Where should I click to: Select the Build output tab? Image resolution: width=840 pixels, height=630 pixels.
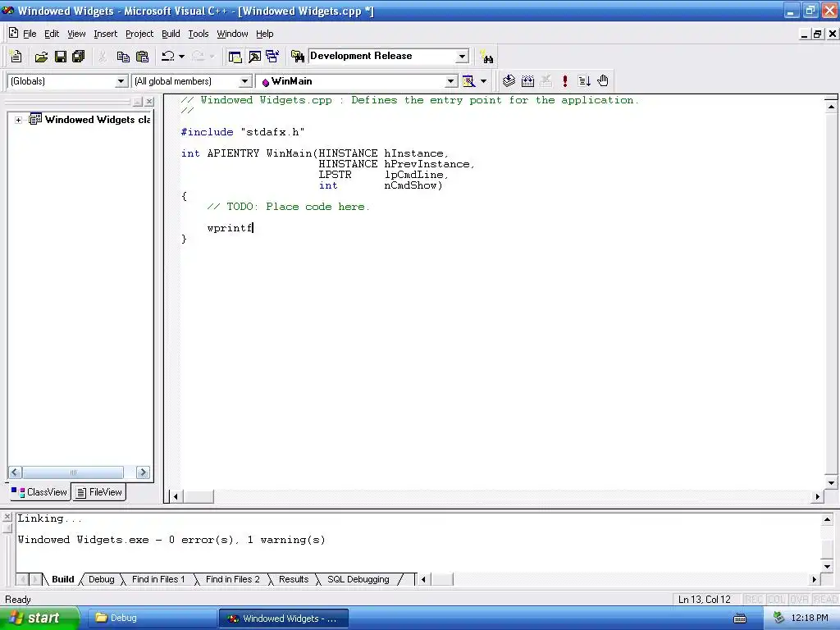coord(62,579)
